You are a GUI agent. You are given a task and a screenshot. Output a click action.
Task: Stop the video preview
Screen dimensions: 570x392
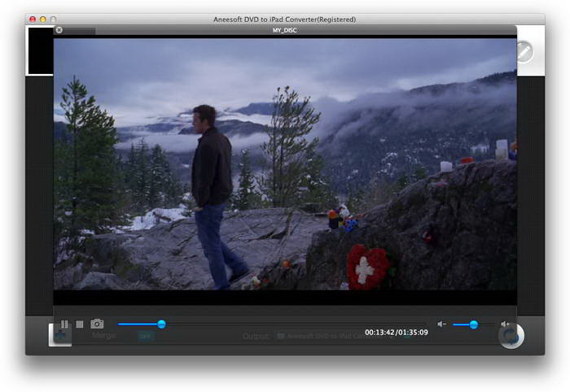pyautogui.click(x=80, y=324)
